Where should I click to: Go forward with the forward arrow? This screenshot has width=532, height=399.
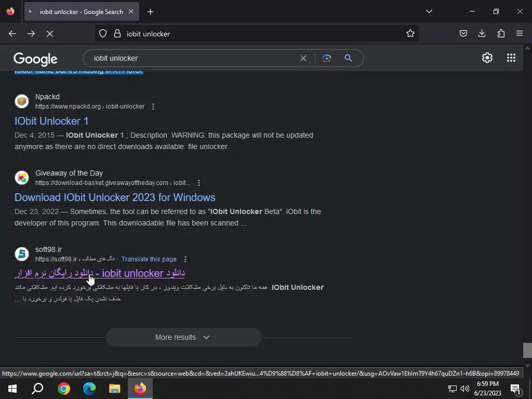click(x=31, y=34)
